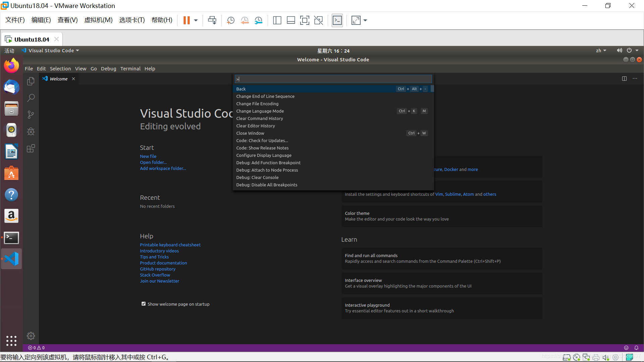644x362 pixels.
Task: Click the errors and warnings status indicator
Action: tap(36, 348)
